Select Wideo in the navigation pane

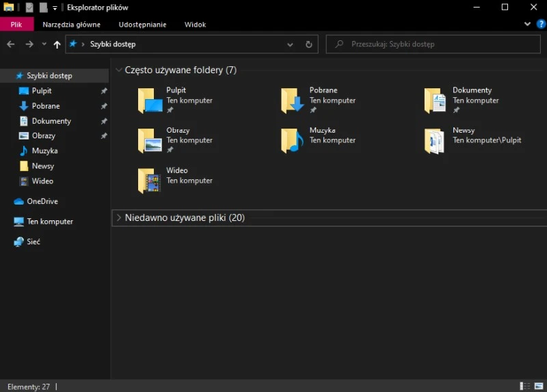42,181
